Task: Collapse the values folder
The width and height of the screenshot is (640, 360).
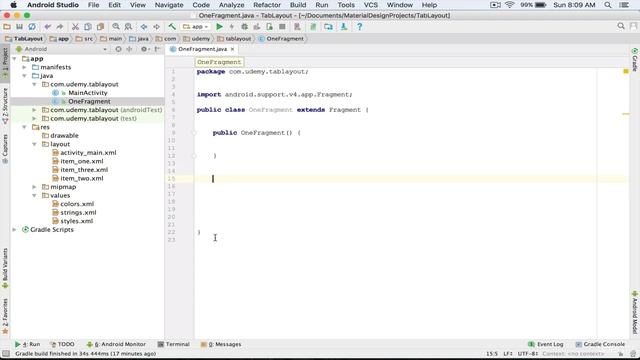Action: click(34, 196)
